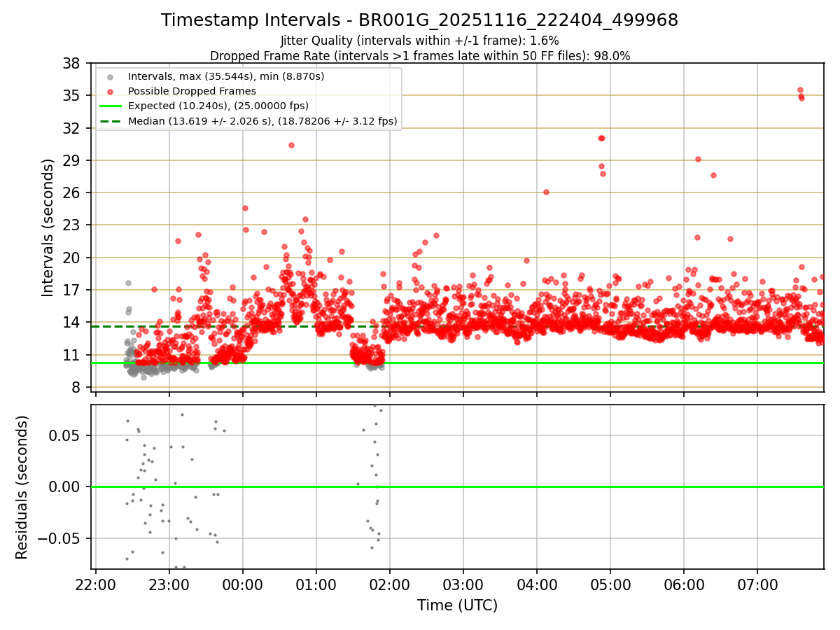This screenshot has width=840, height=630.
Task: Click the 'Intervals (seconds)' y-axis label
Action: pos(48,227)
